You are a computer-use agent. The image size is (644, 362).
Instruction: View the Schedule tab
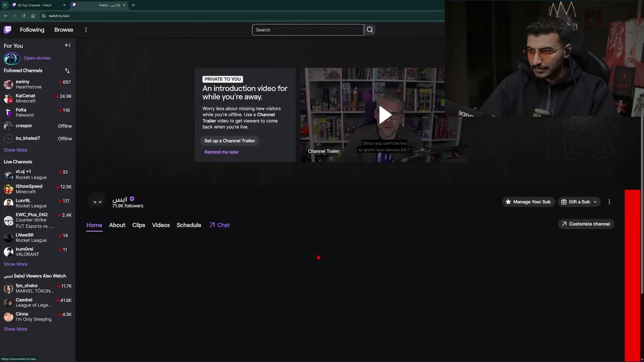189,225
